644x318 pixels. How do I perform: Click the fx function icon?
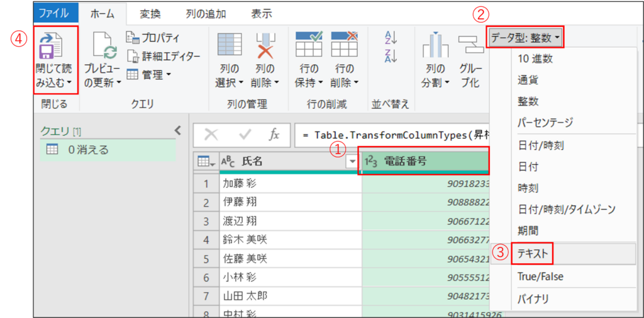(274, 134)
